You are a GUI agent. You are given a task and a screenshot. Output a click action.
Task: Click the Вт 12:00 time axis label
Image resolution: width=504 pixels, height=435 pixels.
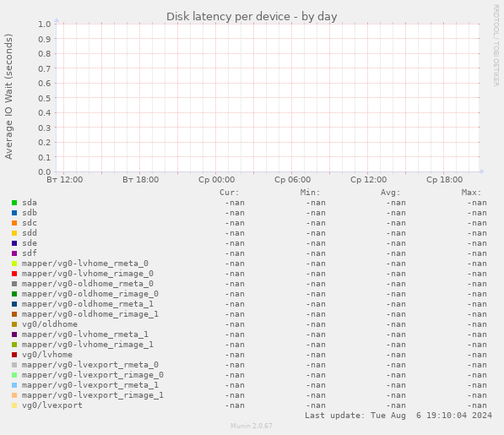pyautogui.click(x=65, y=180)
